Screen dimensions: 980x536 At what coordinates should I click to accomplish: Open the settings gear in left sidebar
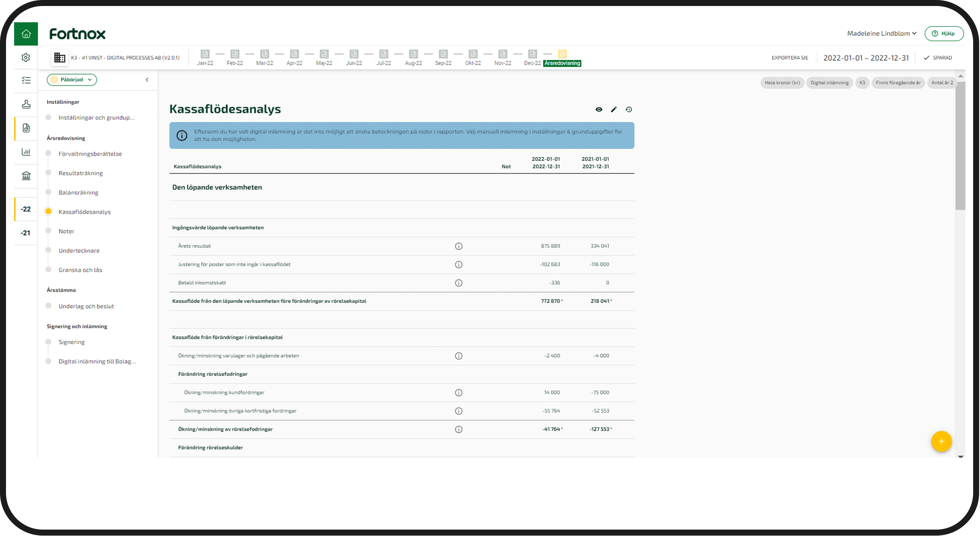(26, 57)
